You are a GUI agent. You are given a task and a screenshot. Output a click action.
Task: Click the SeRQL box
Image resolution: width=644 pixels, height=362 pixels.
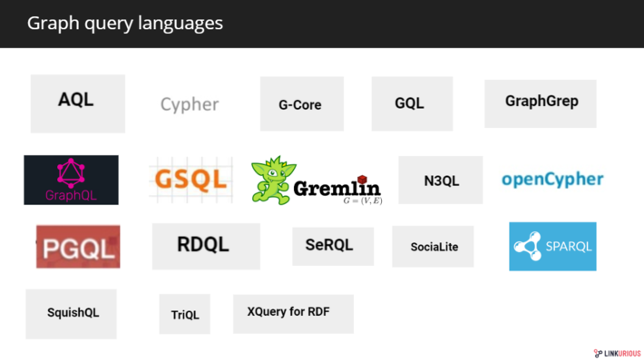click(333, 247)
